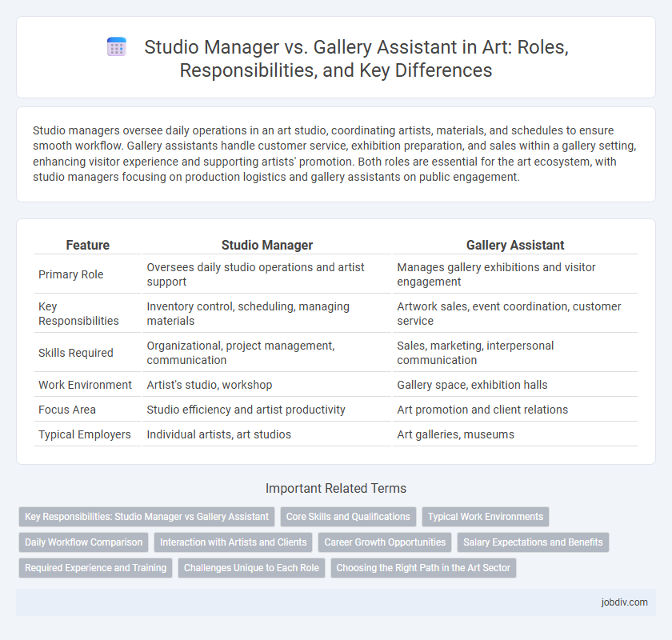Click 'Studio efficiency and artist productivity' cell

[266, 410]
